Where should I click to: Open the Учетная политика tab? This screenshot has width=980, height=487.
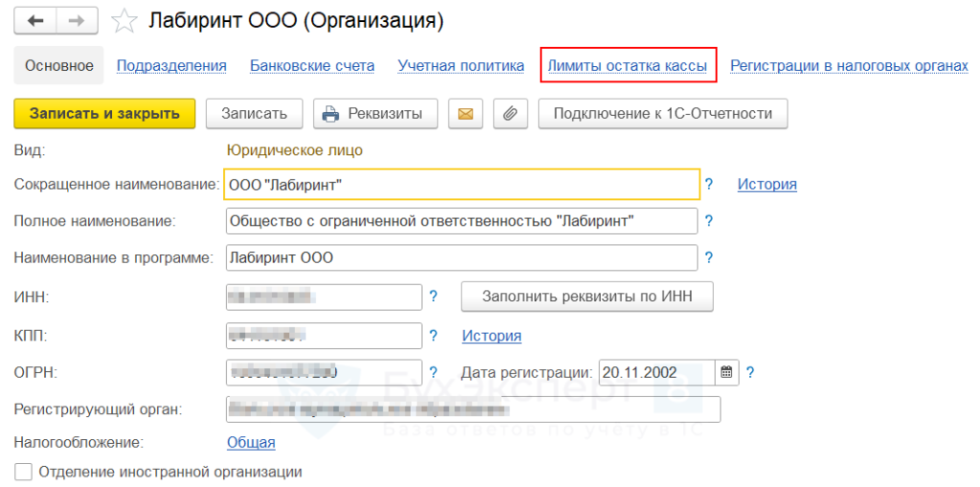461,66
